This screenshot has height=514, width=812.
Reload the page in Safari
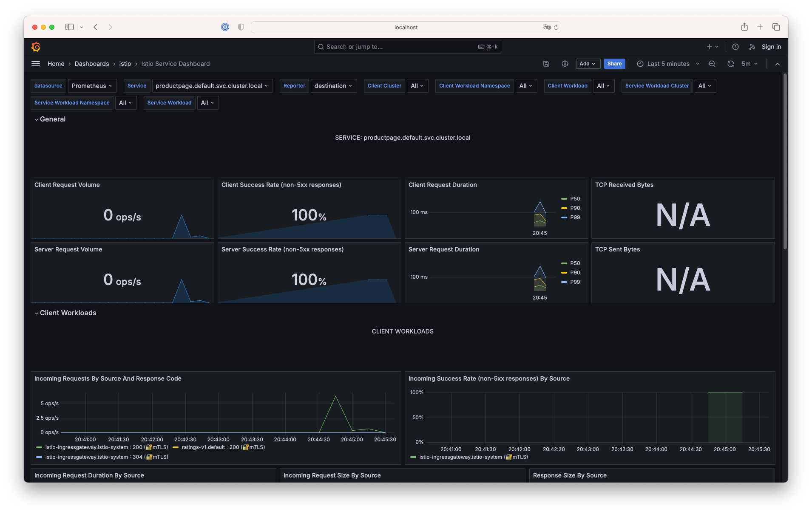pos(556,27)
